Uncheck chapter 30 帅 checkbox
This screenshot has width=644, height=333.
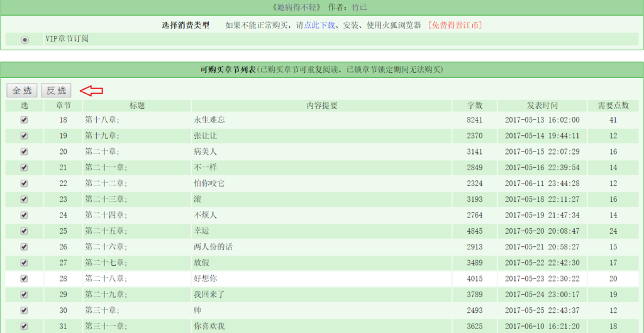click(25, 310)
